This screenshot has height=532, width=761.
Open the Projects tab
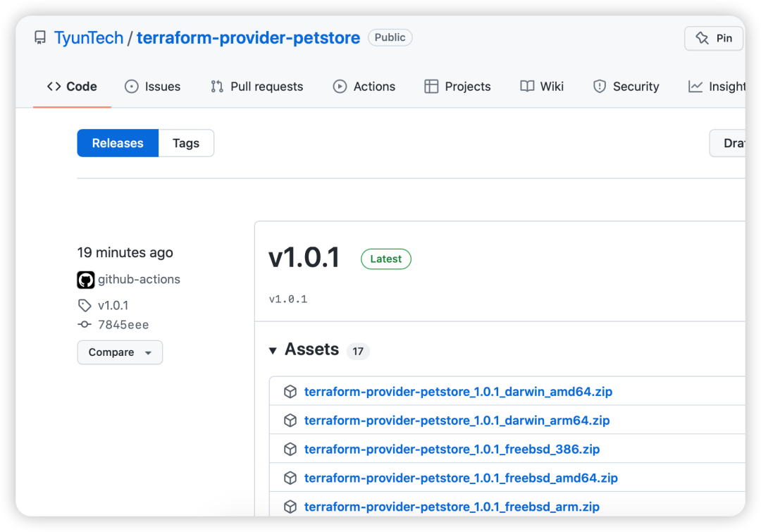[x=457, y=87]
